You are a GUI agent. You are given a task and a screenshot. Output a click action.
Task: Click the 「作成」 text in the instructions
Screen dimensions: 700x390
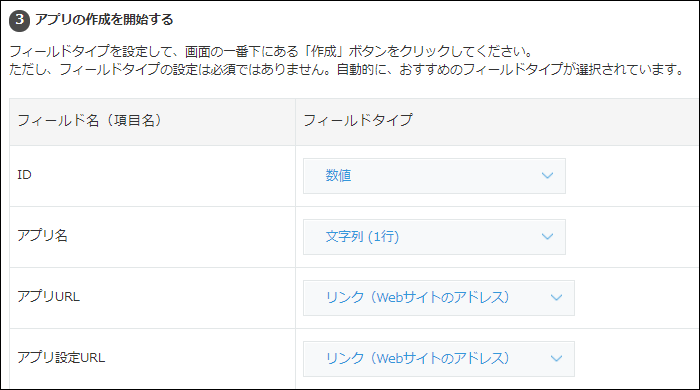tap(324, 52)
